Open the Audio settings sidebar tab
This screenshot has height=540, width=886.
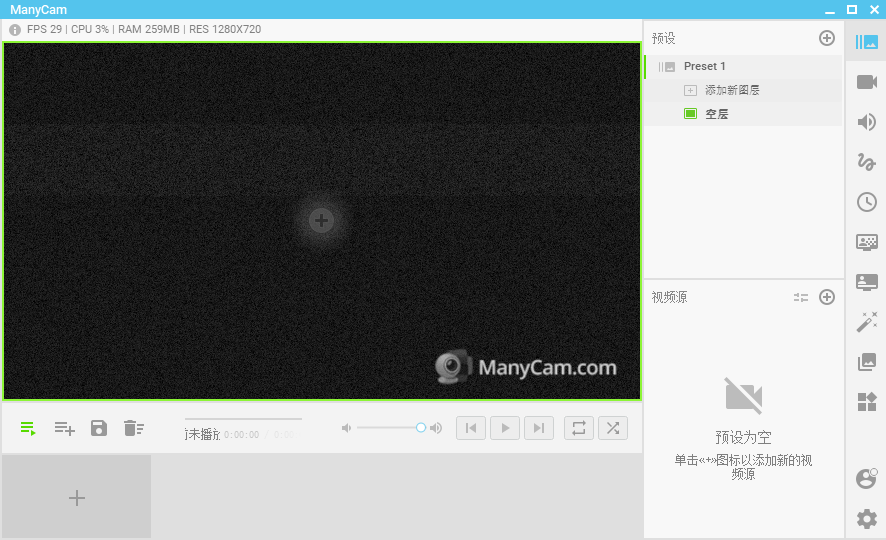(x=866, y=122)
